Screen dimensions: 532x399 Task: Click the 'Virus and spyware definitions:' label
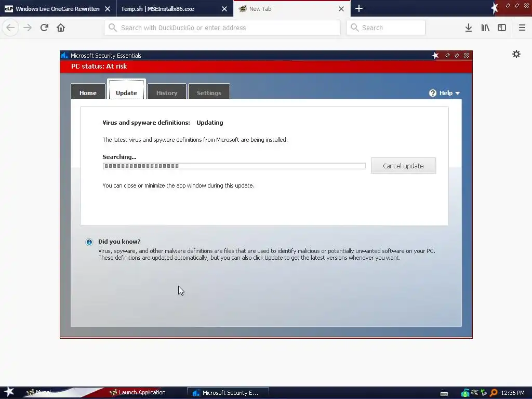[x=146, y=123]
